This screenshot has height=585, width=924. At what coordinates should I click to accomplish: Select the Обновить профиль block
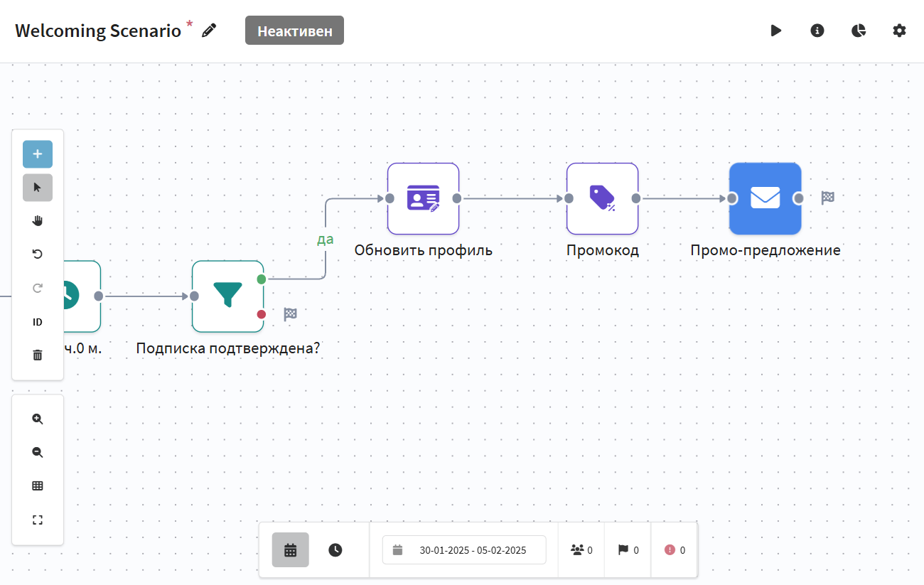coord(423,198)
